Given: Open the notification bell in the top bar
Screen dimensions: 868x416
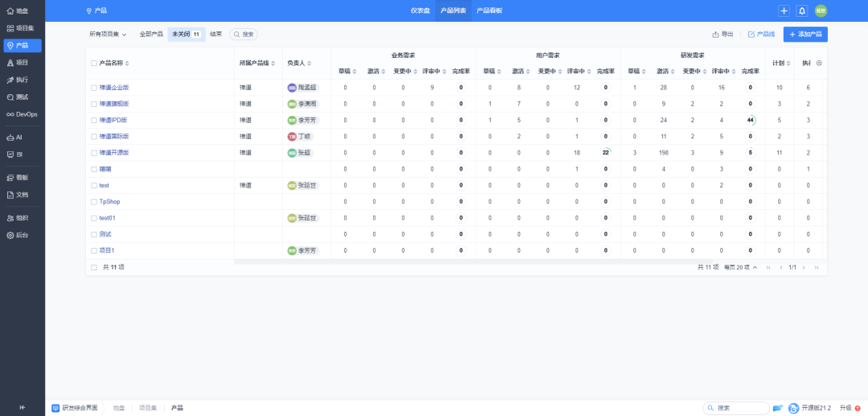Looking at the screenshot, I should [801, 10].
